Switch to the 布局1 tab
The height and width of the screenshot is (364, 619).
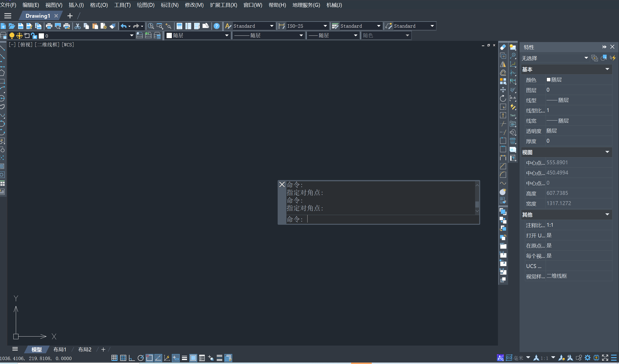click(x=60, y=349)
